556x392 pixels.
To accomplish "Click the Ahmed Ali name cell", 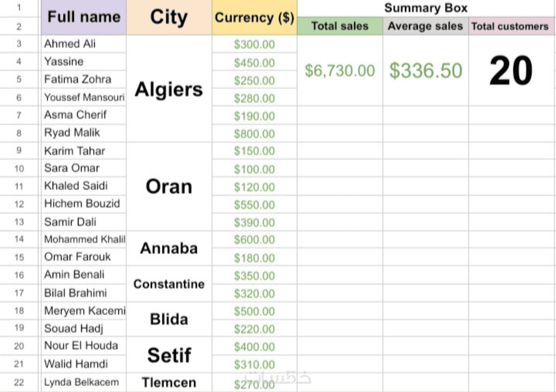I will pos(84,44).
